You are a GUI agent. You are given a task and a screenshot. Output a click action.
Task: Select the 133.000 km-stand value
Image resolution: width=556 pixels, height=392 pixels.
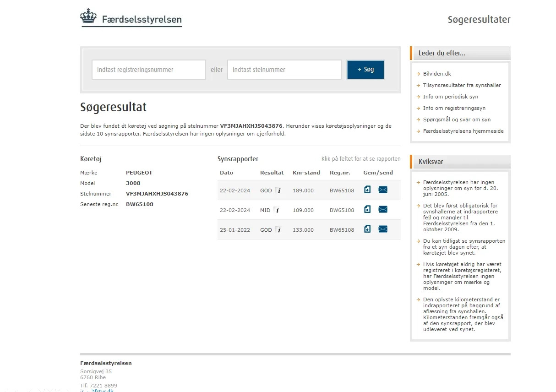pyautogui.click(x=303, y=230)
